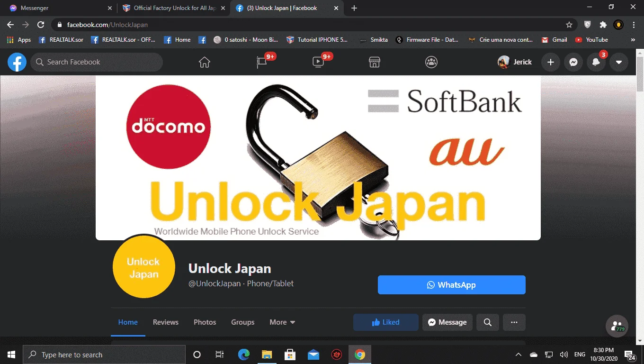
Task: Open Jerick's profile
Action: coord(515,62)
